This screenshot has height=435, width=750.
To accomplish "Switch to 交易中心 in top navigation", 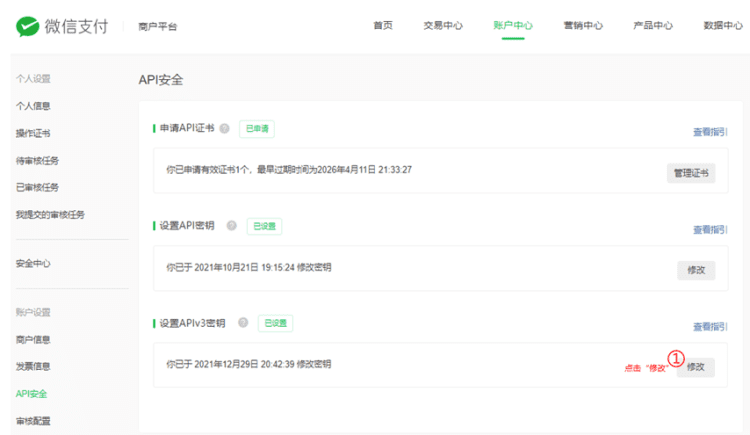I will pyautogui.click(x=443, y=26).
